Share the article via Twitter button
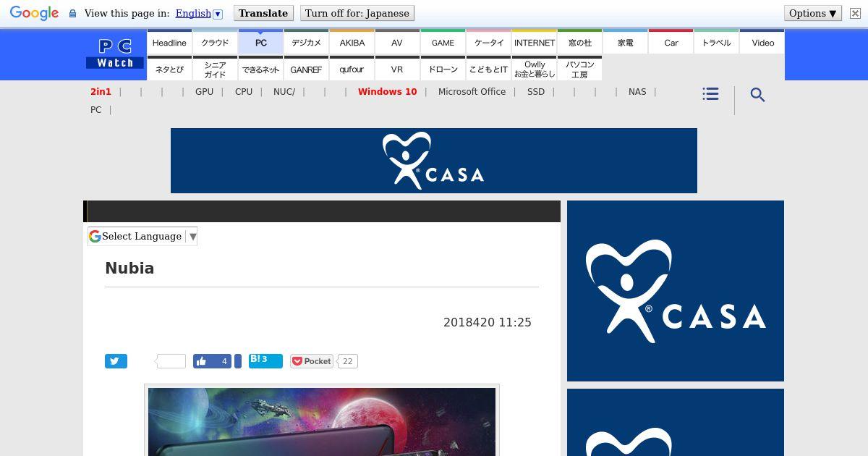Viewport: 868px width, 456px height. point(116,361)
